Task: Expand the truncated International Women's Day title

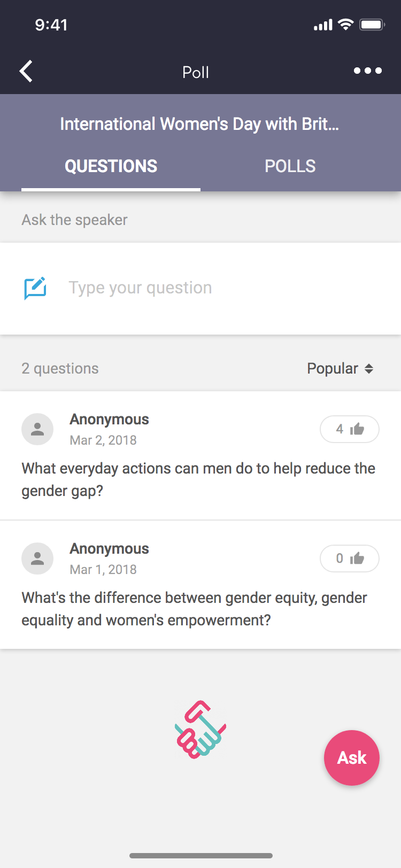Action: click(x=199, y=124)
